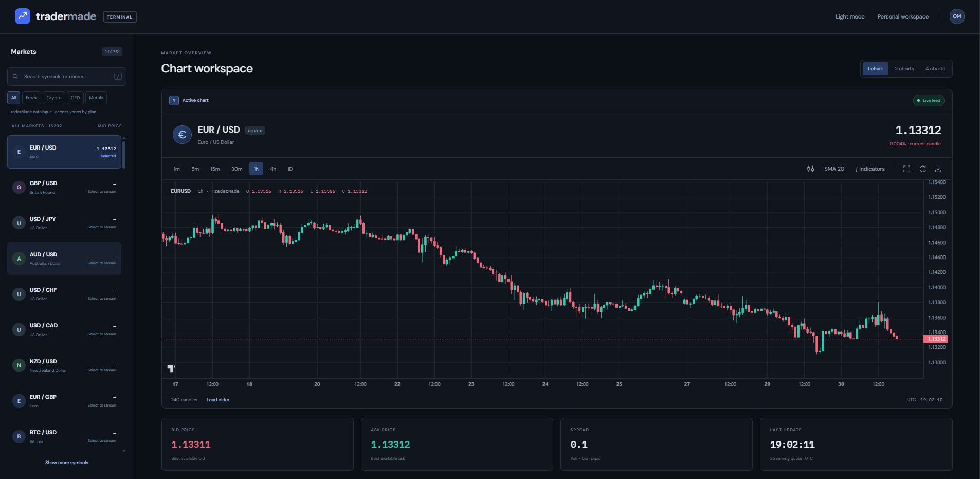
Task: Select the 4 charts layout
Action: coord(935,69)
